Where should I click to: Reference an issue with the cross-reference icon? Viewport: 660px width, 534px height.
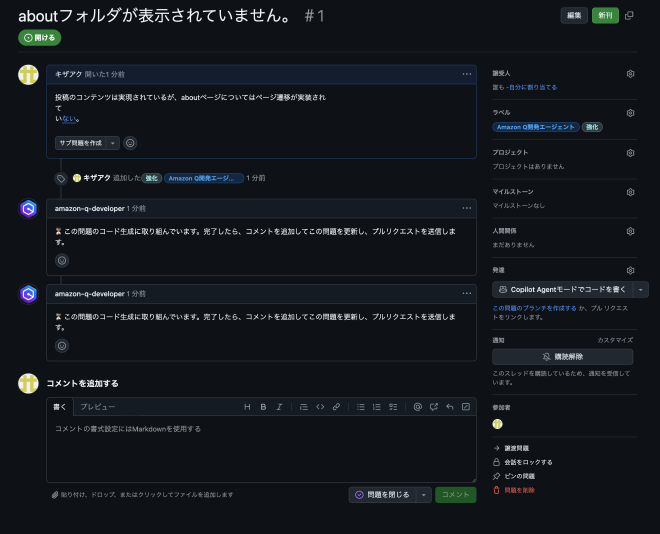pos(434,407)
